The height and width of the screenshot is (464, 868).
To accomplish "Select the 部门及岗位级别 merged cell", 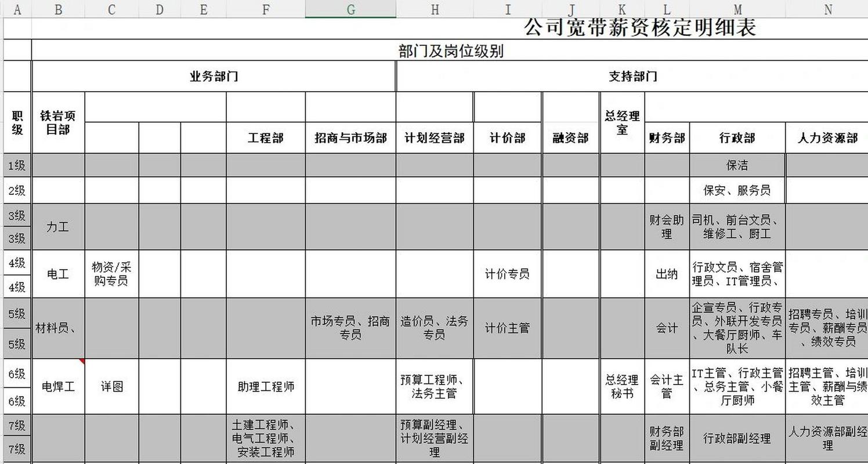I will [450, 50].
